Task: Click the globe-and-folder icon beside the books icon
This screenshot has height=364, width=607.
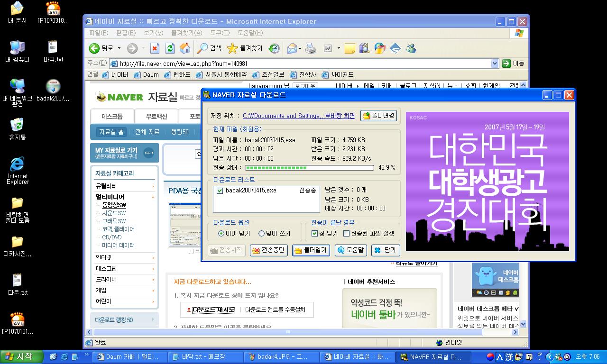Action: pyautogui.click(x=380, y=48)
